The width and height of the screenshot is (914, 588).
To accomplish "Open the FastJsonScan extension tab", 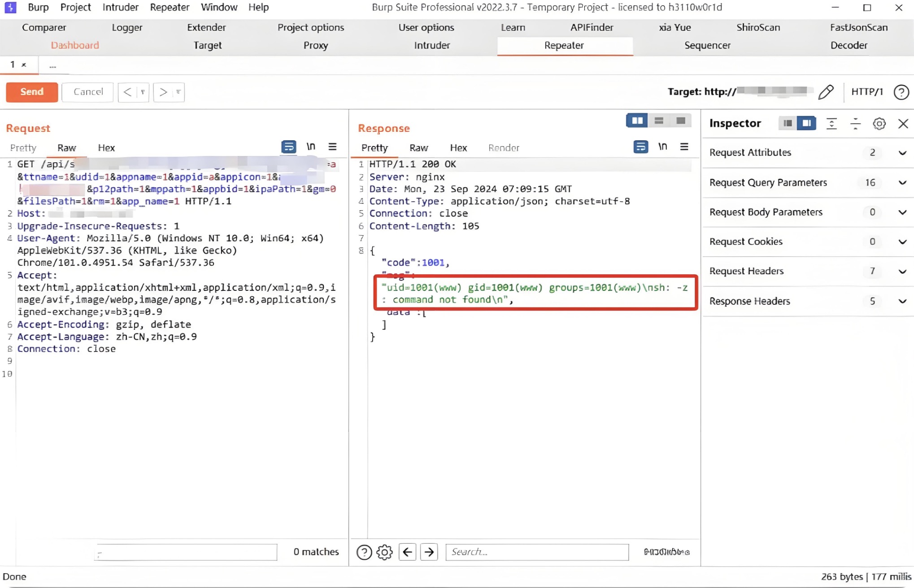I will coord(858,27).
